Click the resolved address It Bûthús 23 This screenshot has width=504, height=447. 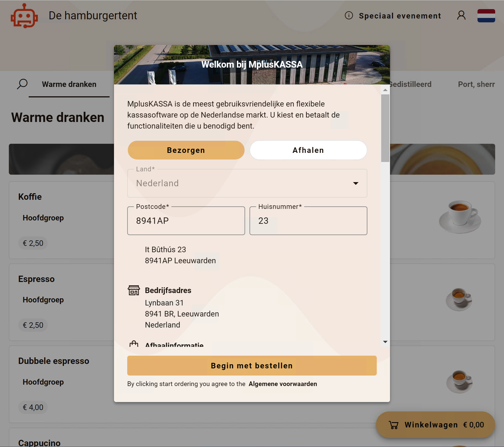pos(165,249)
